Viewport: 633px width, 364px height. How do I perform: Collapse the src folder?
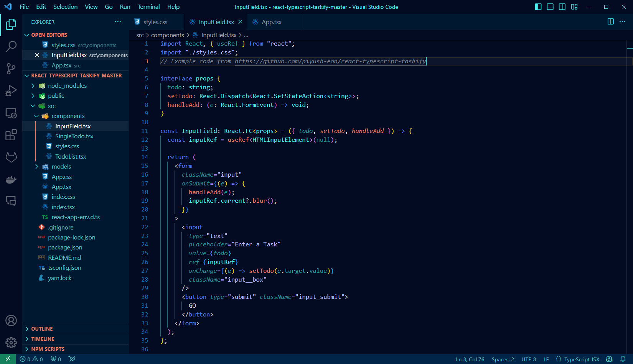pyautogui.click(x=76, y=106)
